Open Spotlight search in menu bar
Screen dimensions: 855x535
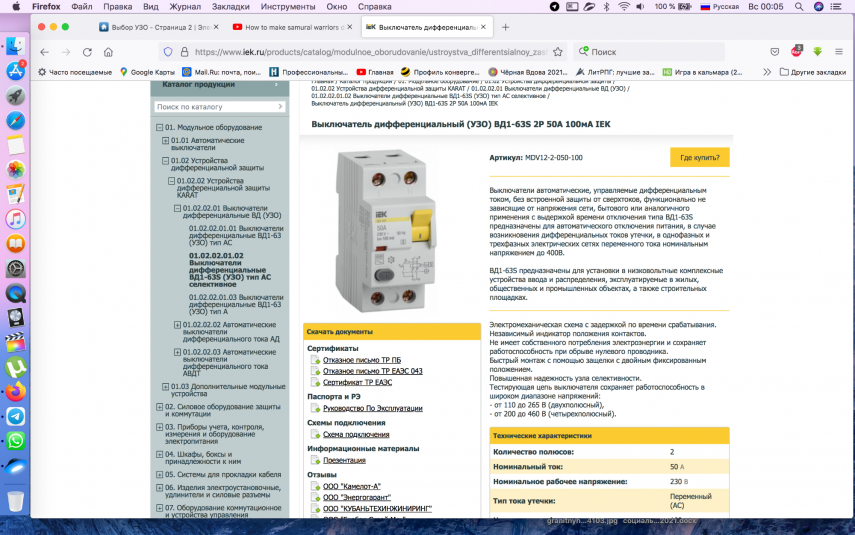[x=799, y=7]
